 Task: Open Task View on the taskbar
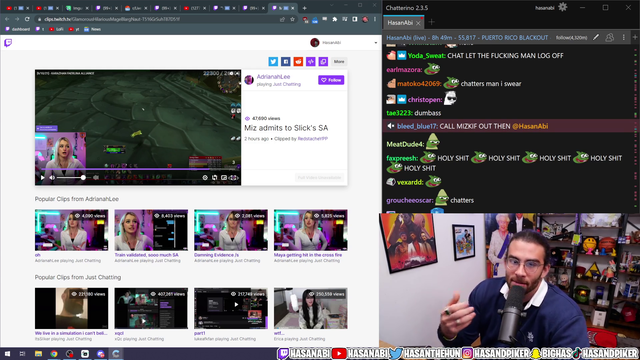(x=22, y=354)
